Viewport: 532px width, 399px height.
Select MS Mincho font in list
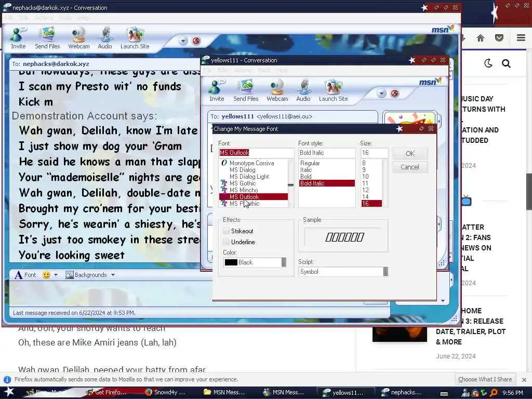point(244,190)
